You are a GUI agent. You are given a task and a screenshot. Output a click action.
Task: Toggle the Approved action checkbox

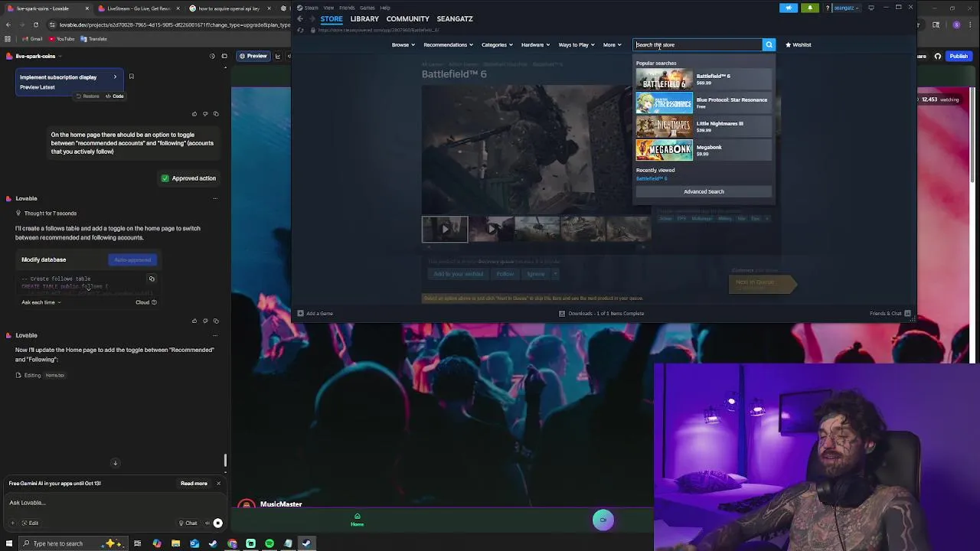[165, 178]
